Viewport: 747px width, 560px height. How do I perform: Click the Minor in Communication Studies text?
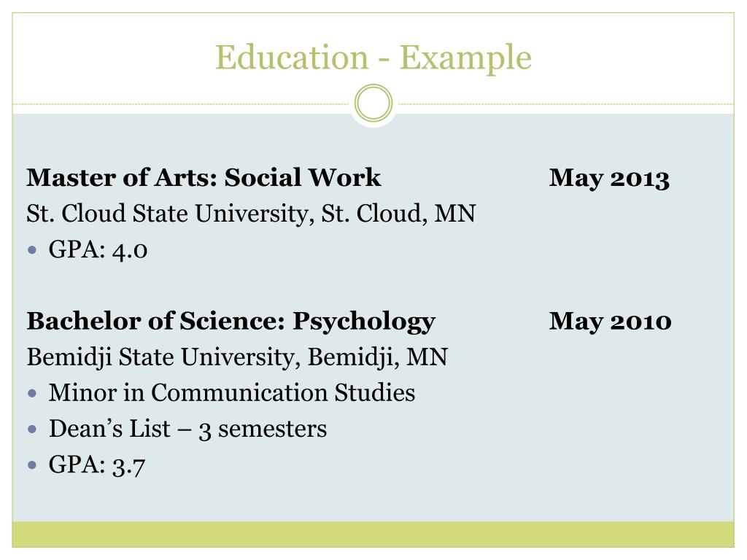[232, 393]
